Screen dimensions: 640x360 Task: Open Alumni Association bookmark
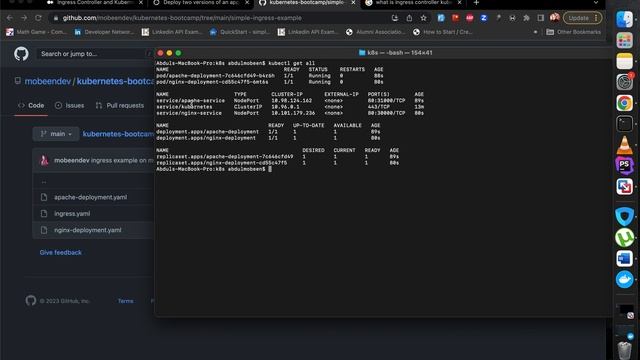click(375, 32)
